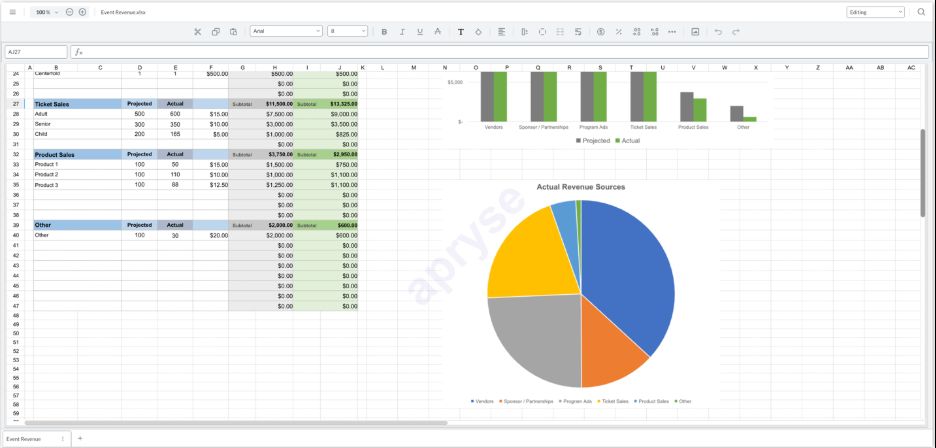
Task: Open the Editing mode dropdown
Action: (x=876, y=12)
